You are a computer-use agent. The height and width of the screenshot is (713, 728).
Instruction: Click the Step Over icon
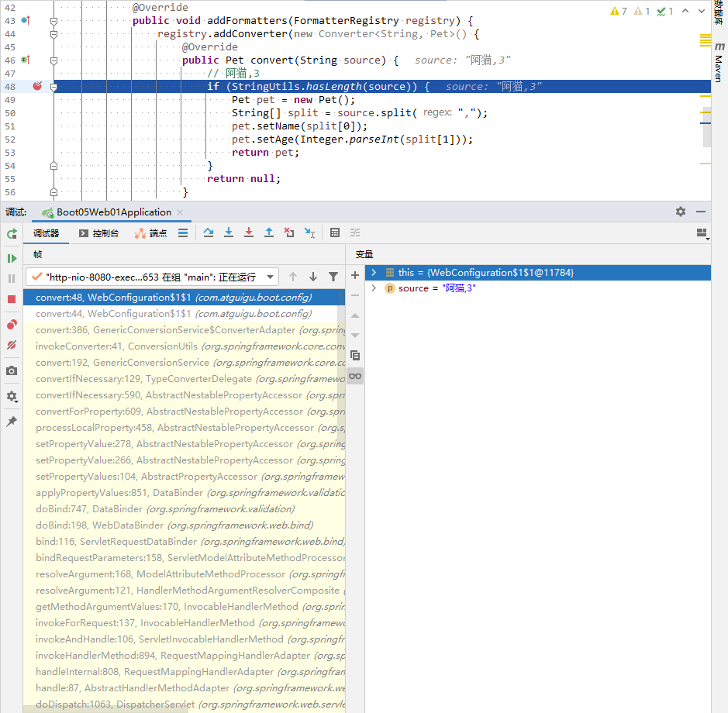point(209,232)
